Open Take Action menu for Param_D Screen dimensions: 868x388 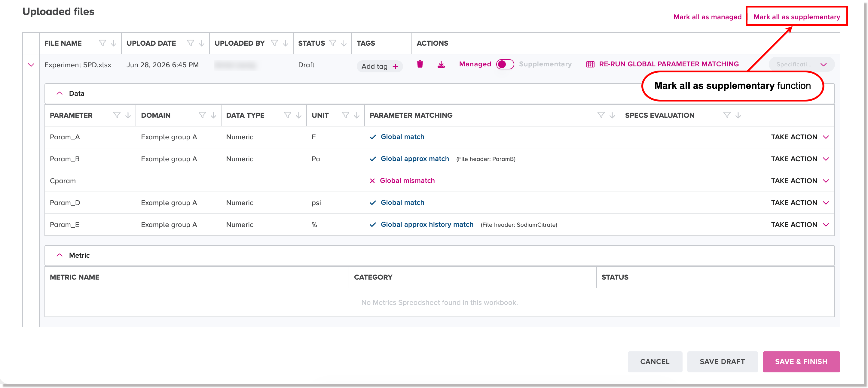799,203
